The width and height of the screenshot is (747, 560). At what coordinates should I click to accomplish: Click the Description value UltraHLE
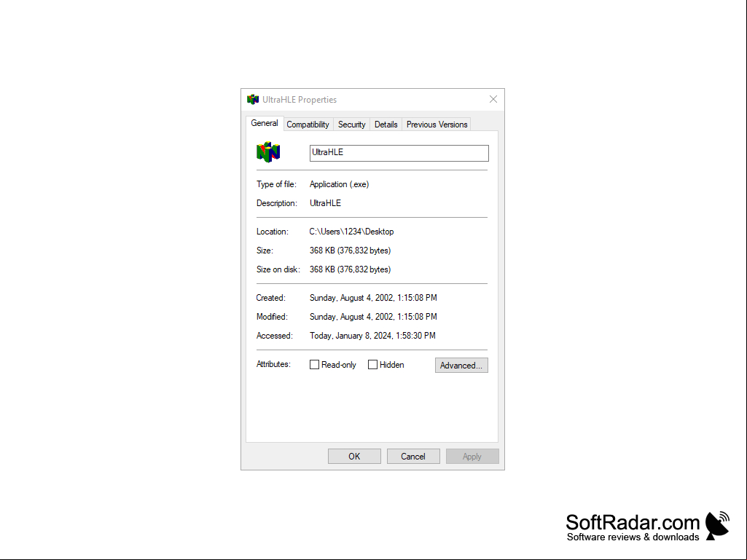point(325,203)
